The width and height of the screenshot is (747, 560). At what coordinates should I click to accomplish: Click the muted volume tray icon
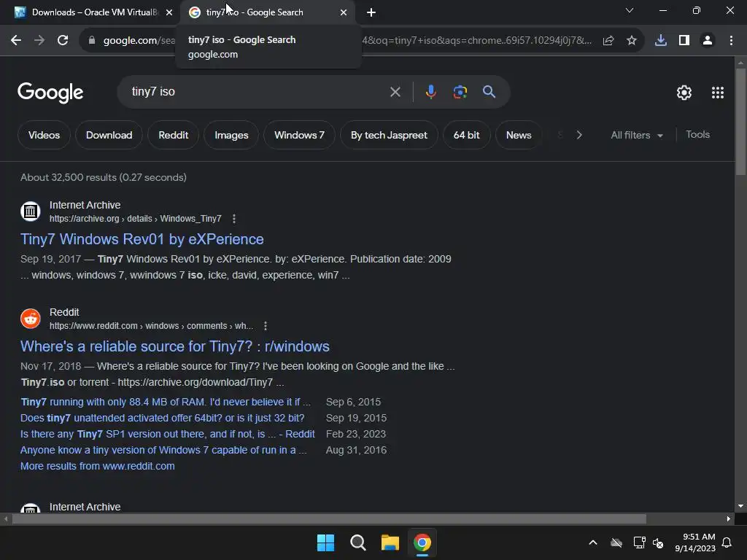[659, 542]
